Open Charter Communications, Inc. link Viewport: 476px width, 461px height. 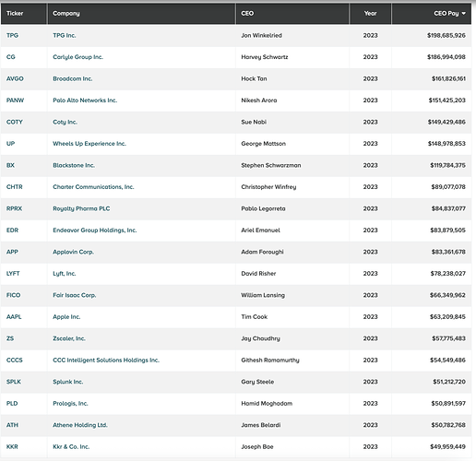point(93,187)
